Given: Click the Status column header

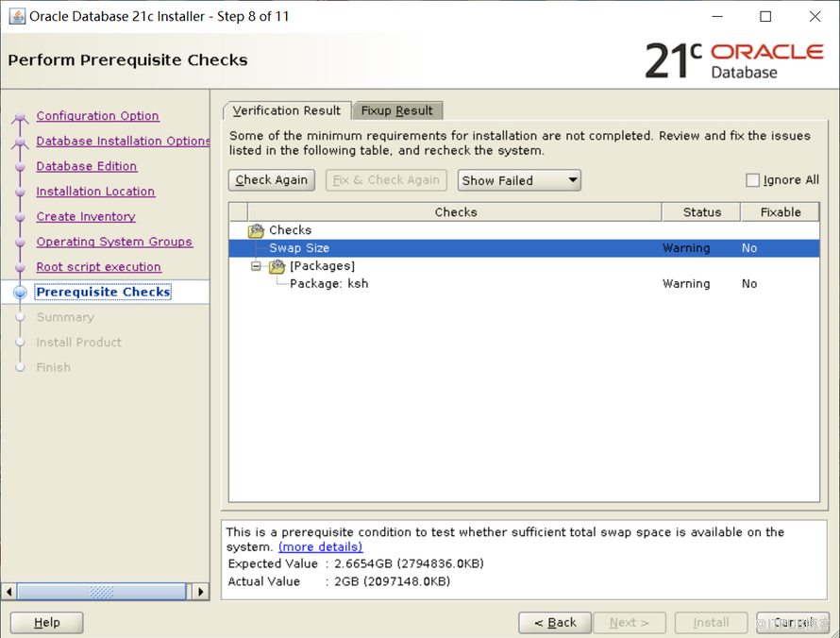Looking at the screenshot, I should pyautogui.click(x=701, y=212).
